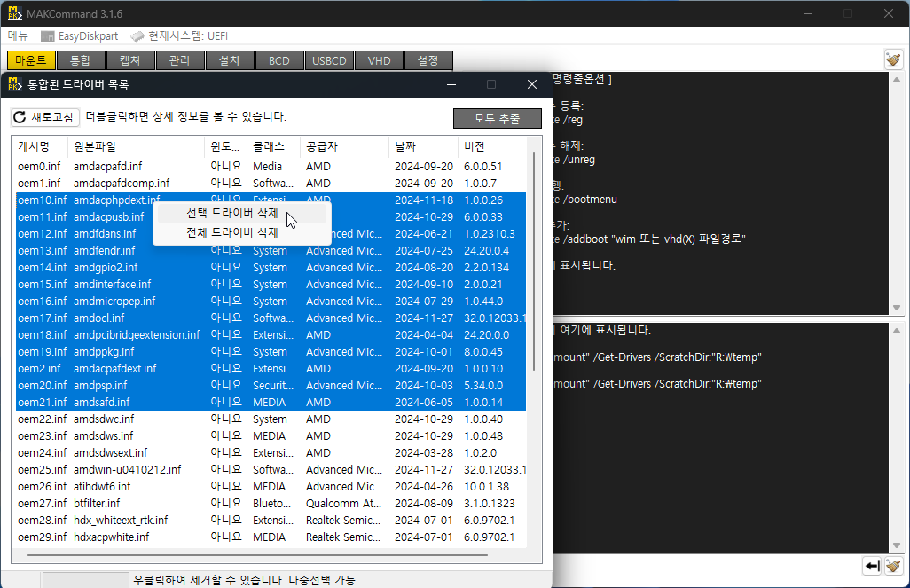Click version 1.0.2310.3 in oem12.inf row
This screenshot has height=588, width=910.
tap(490, 234)
